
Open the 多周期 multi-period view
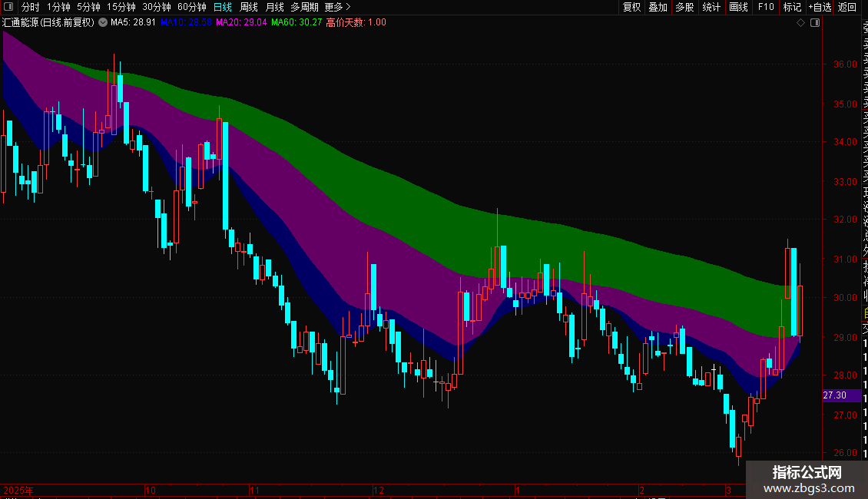coord(304,7)
